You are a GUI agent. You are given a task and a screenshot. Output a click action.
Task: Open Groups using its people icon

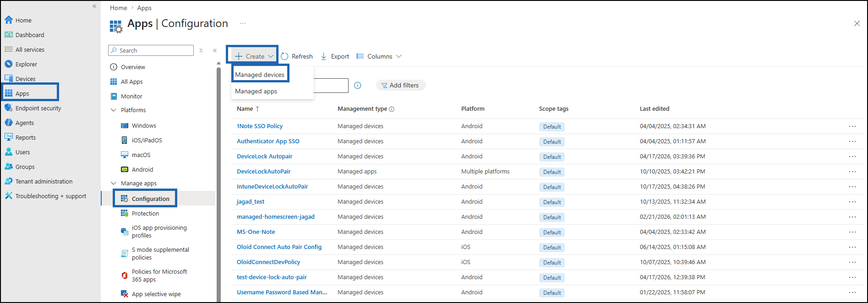coord(9,167)
